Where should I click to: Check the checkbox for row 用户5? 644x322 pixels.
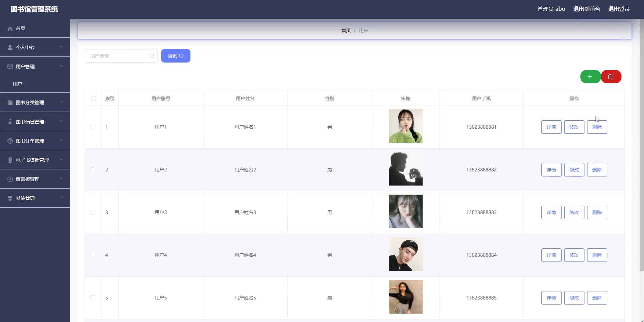[x=93, y=298]
